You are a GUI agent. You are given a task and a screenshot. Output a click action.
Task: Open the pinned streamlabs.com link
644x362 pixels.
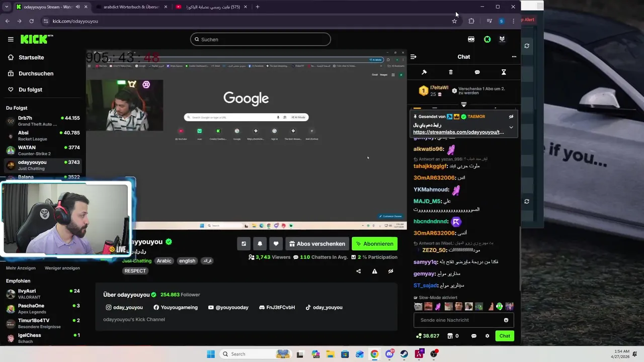coord(458,132)
